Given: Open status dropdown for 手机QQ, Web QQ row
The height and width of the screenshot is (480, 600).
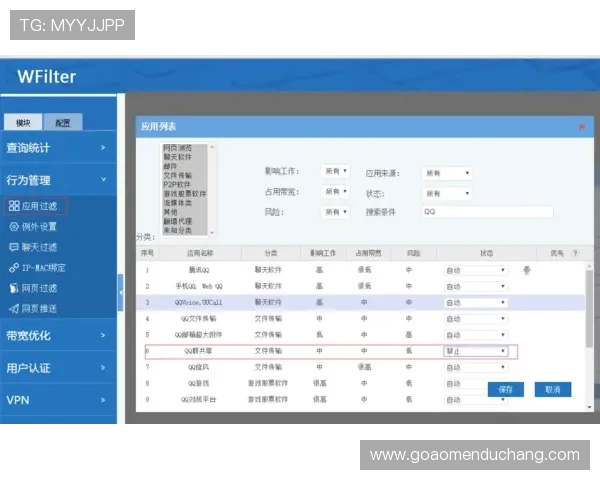Looking at the screenshot, I should click(476, 287).
